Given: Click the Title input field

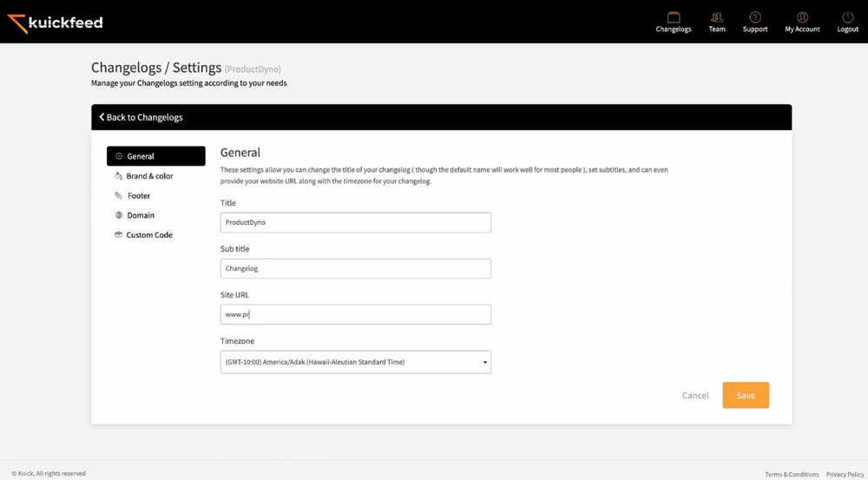Looking at the screenshot, I should tap(355, 222).
